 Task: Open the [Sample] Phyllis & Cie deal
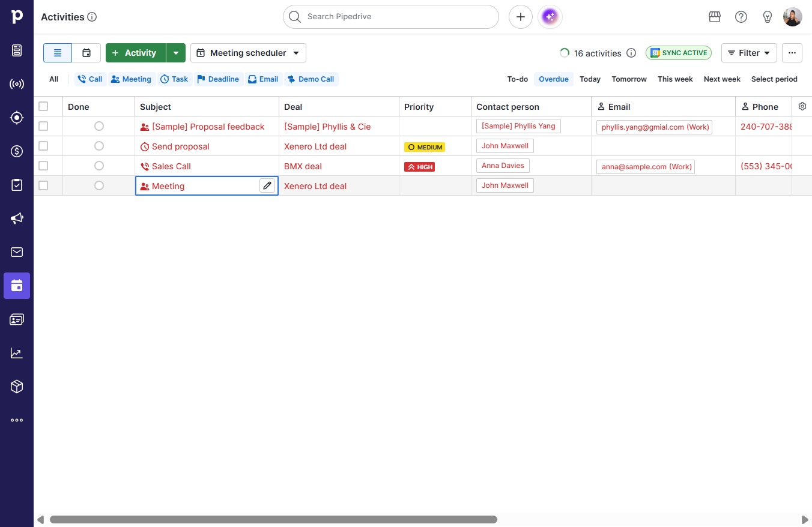[x=327, y=127]
